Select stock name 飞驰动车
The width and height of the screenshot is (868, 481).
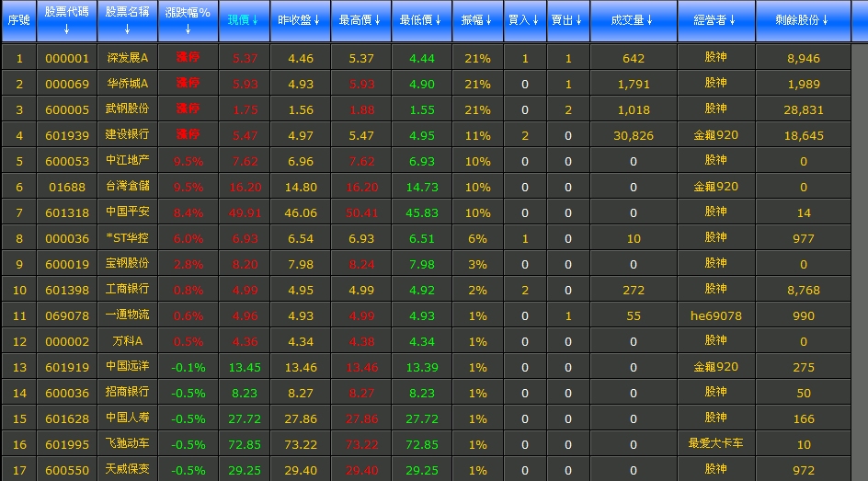[x=127, y=444]
